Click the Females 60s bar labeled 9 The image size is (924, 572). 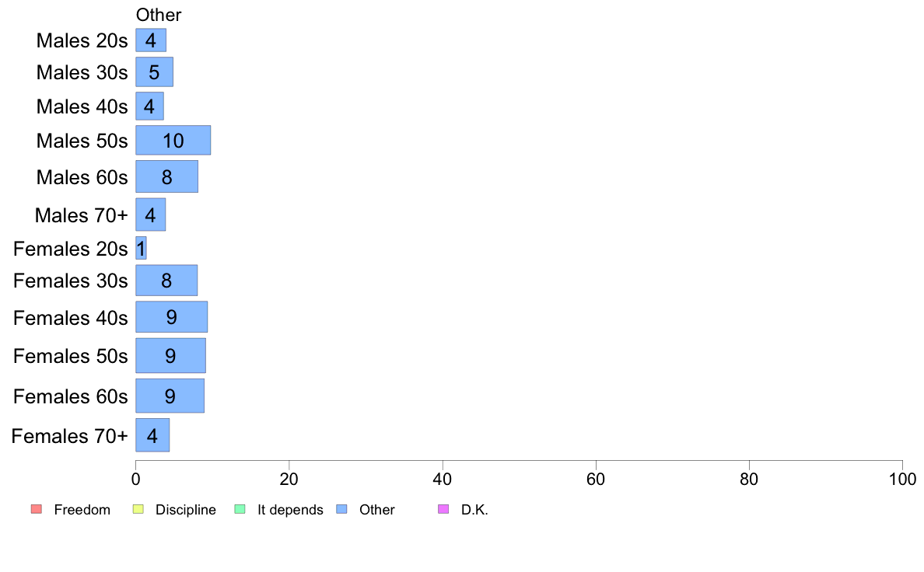click(170, 396)
